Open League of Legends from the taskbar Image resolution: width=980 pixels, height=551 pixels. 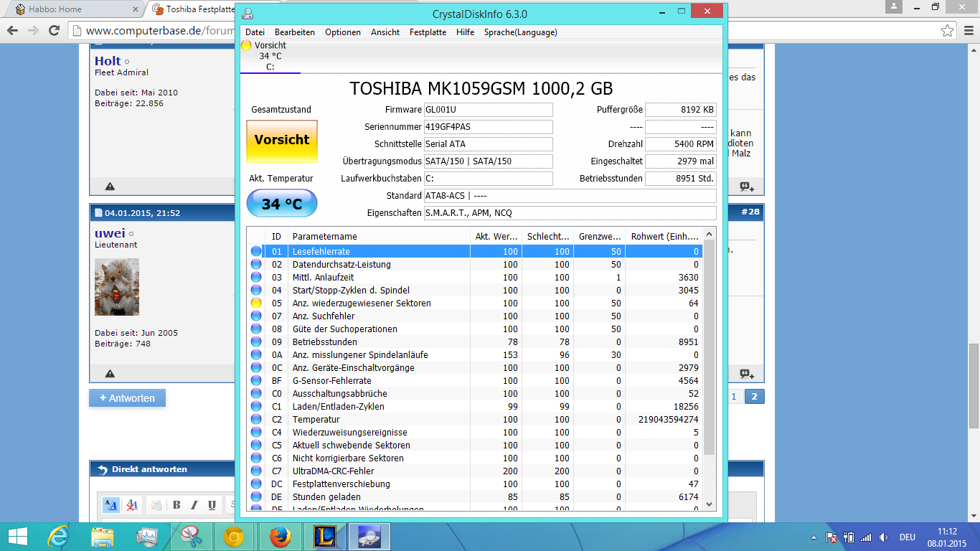click(x=324, y=537)
